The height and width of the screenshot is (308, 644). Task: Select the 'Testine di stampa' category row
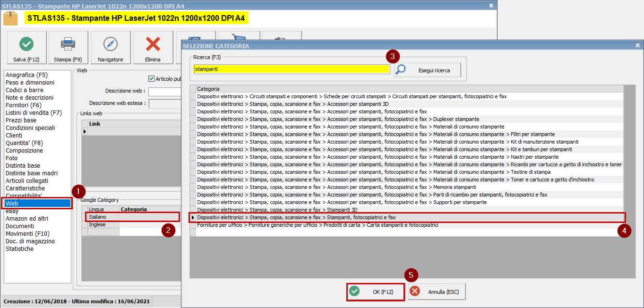tap(410, 172)
